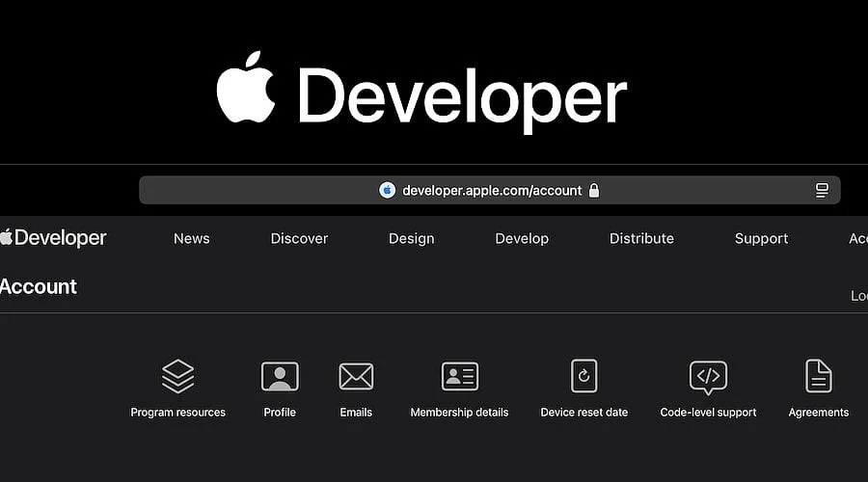Click the Program resources stack icon
The width and height of the screenshot is (868, 482).
177,376
